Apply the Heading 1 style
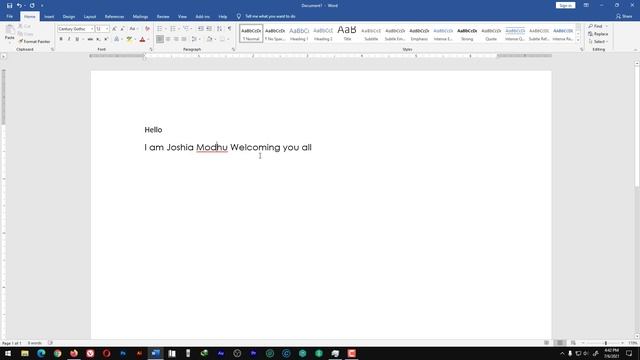 click(299, 33)
